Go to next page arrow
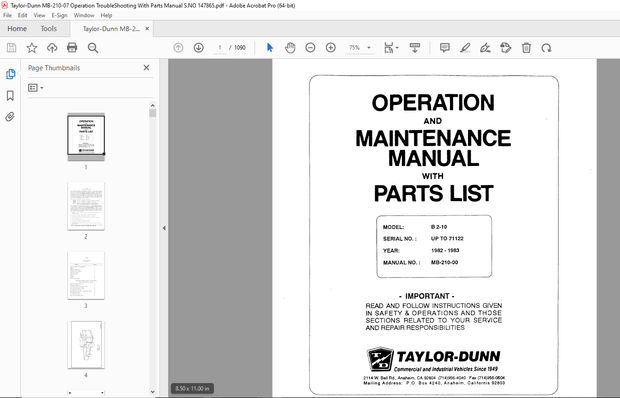The height and width of the screenshot is (398, 620). coord(198,48)
